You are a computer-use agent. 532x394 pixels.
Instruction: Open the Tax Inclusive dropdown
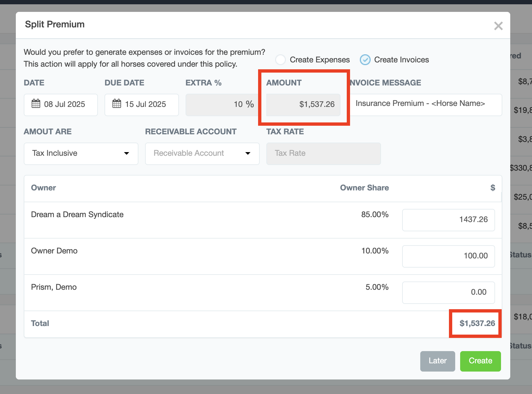point(81,153)
